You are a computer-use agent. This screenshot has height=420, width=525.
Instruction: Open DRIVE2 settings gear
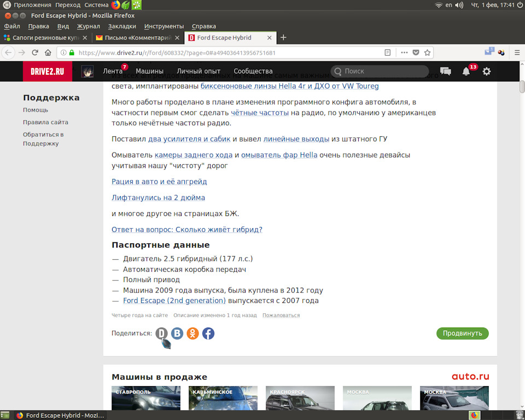pyautogui.click(x=487, y=71)
